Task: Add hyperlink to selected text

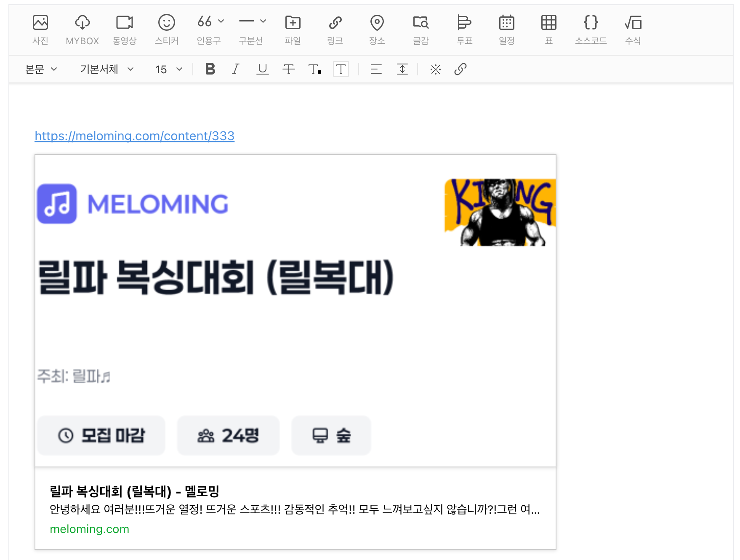Action: click(461, 69)
